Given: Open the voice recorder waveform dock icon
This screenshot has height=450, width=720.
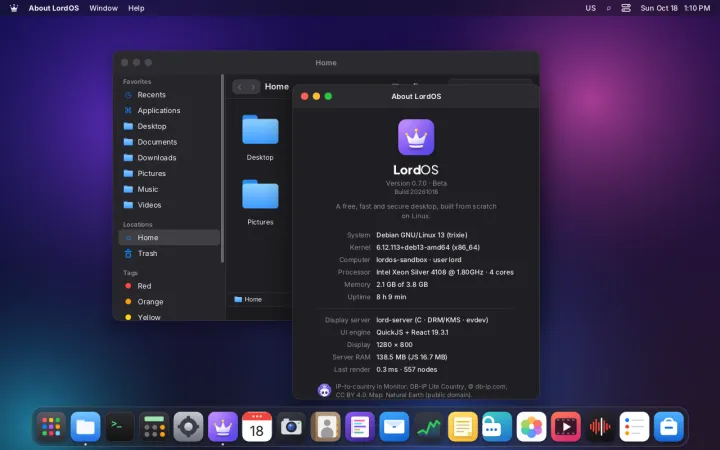Looking at the screenshot, I should (600, 427).
